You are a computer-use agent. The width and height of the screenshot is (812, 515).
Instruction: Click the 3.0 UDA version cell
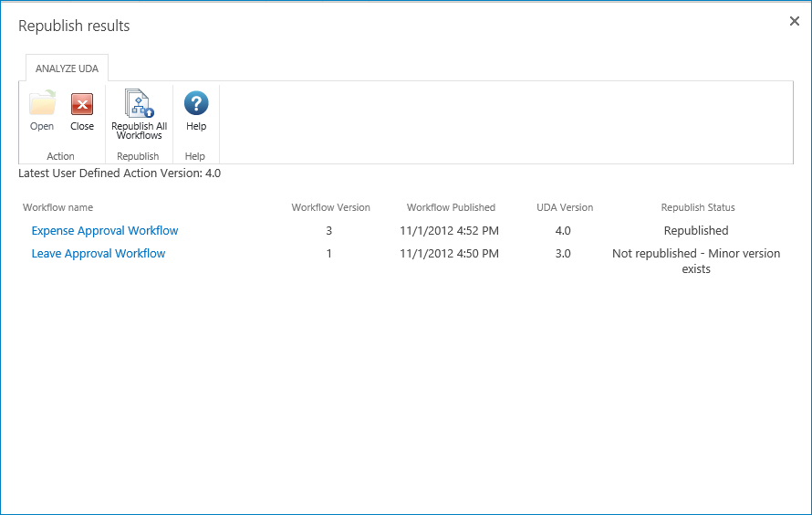coord(563,254)
